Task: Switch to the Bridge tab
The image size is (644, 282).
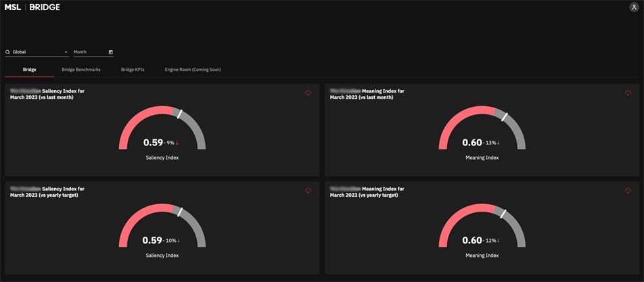Action: (x=29, y=70)
